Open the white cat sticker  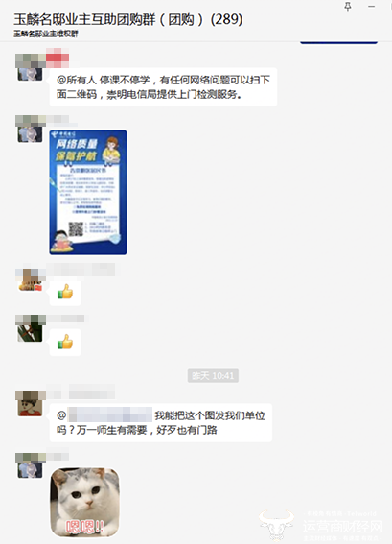85,502
